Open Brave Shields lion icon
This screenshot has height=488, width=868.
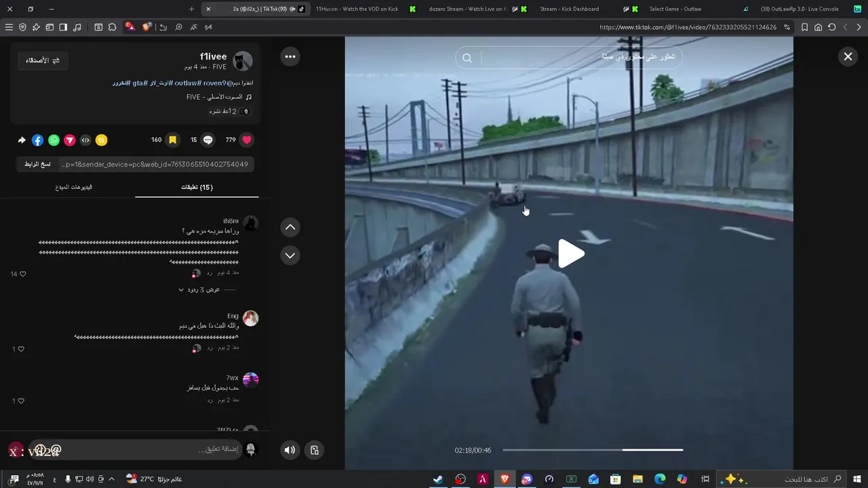tap(146, 27)
